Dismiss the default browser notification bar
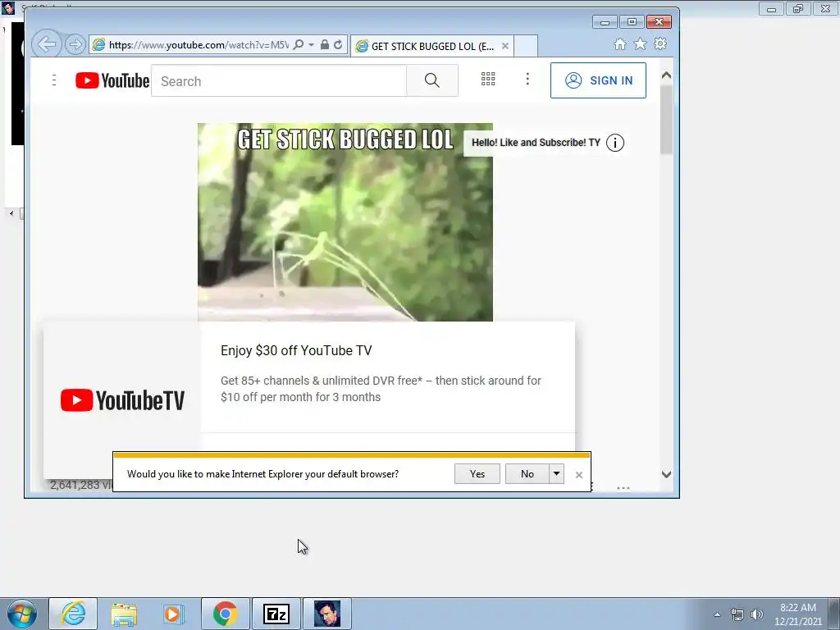Screen dimensions: 840x630 [578, 475]
